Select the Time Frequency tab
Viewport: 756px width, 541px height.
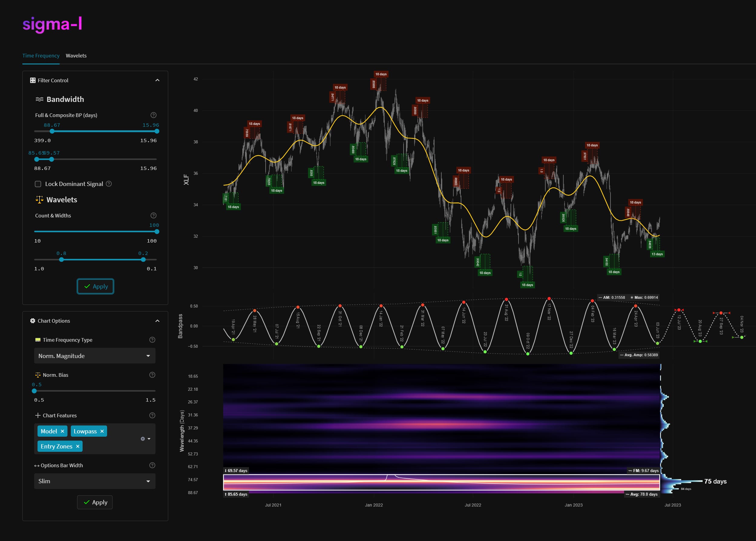(41, 56)
